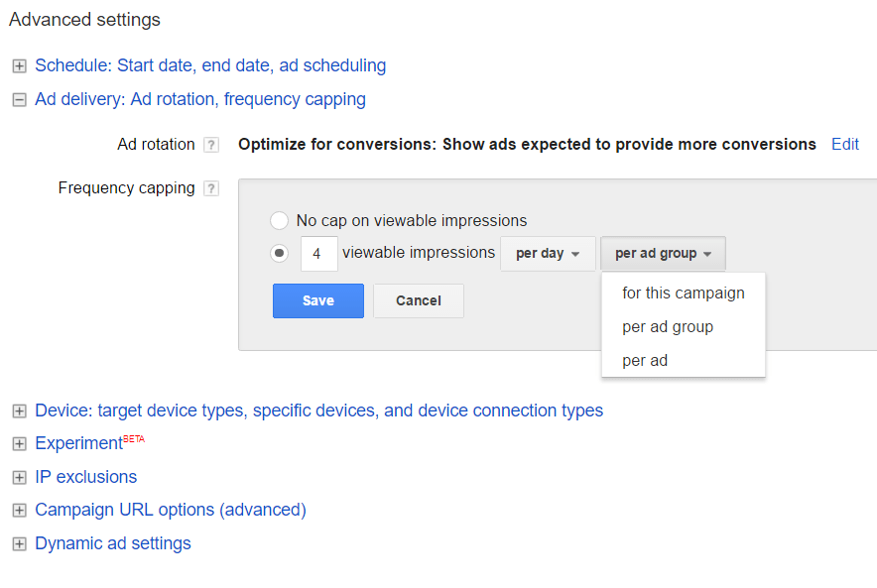
Task: Expand the Dynamic ad settings section
Action: click(19, 543)
